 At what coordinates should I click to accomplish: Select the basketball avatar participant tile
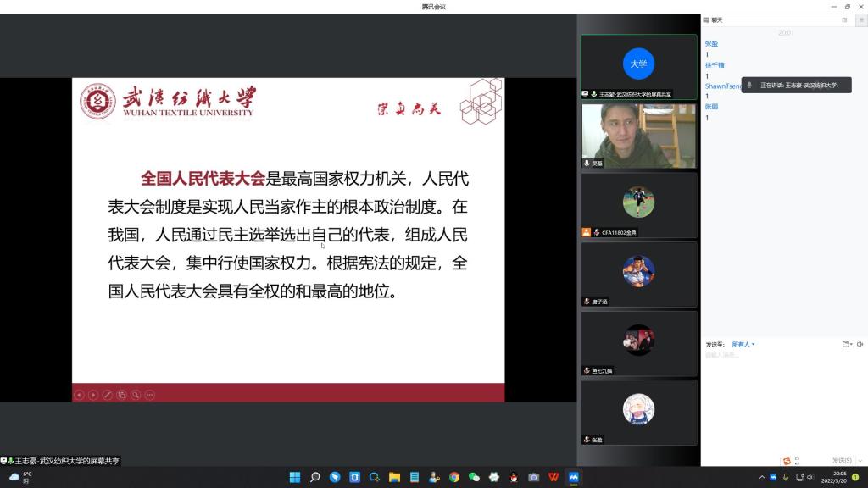(x=639, y=274)
